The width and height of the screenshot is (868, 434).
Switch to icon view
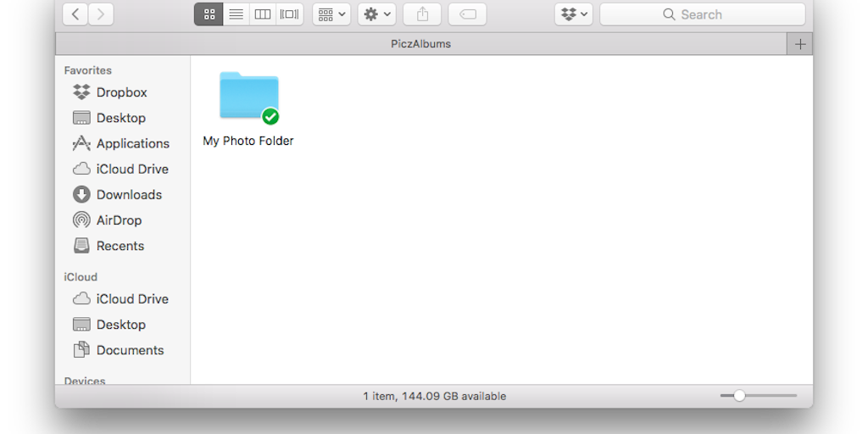point(209,14)
